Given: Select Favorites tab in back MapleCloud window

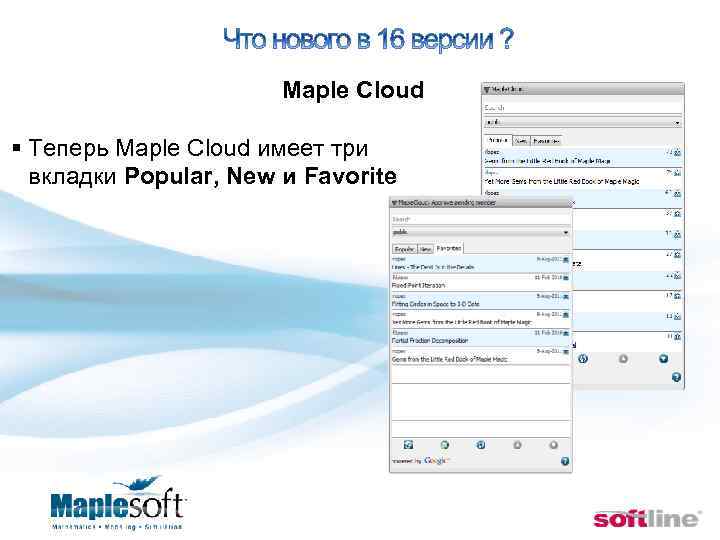Looking at the screenshot, I should pos(546,141).
